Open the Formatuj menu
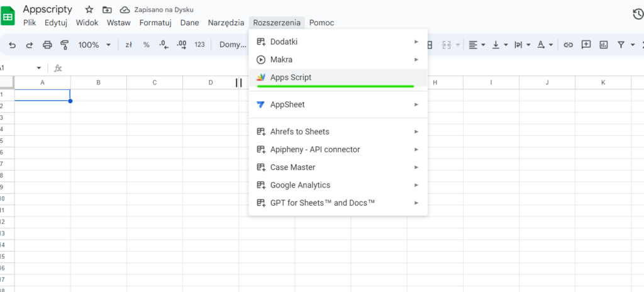The width and height of the screenshot is (644, 292). [x=155, y=23]
